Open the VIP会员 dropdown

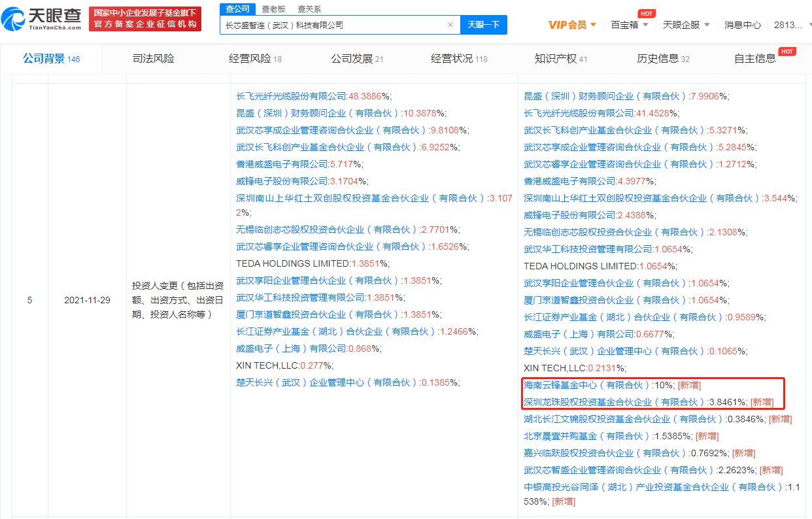click(x=572, y=25)
